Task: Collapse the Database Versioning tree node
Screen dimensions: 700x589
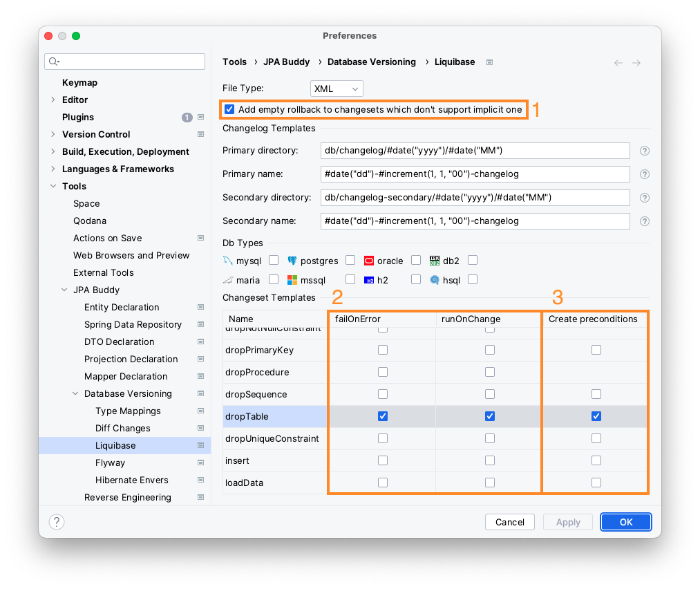Action: coord(75,393)
